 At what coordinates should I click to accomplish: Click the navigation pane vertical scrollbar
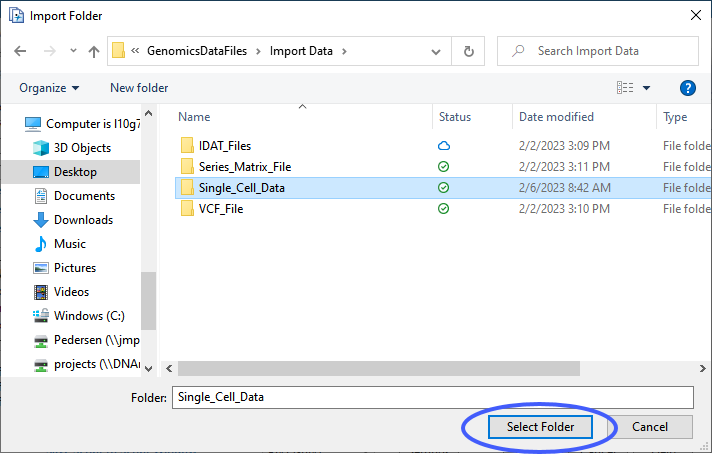[x=148, y=300]
